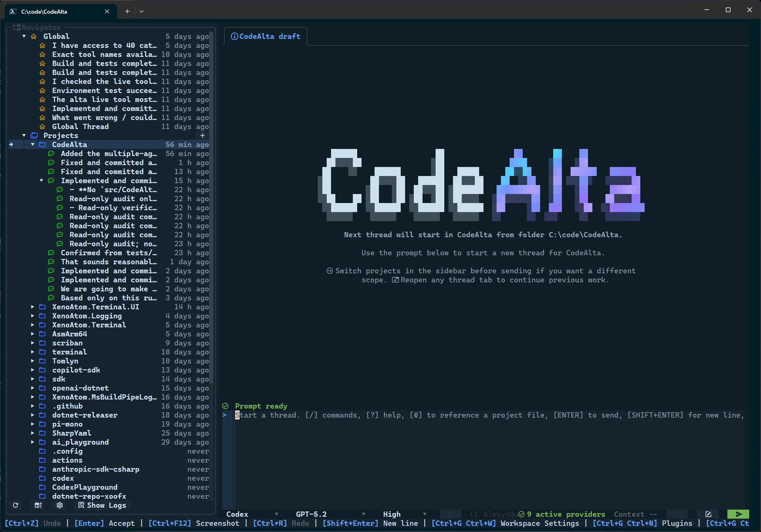Expand the scriban project
Image resolution: width=761 pixels, height=532 pixels.
click(x=32, y=343)
